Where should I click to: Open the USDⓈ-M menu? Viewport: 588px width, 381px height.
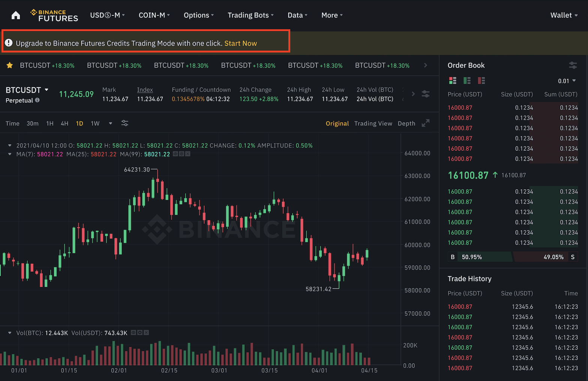tap(107, 15)
